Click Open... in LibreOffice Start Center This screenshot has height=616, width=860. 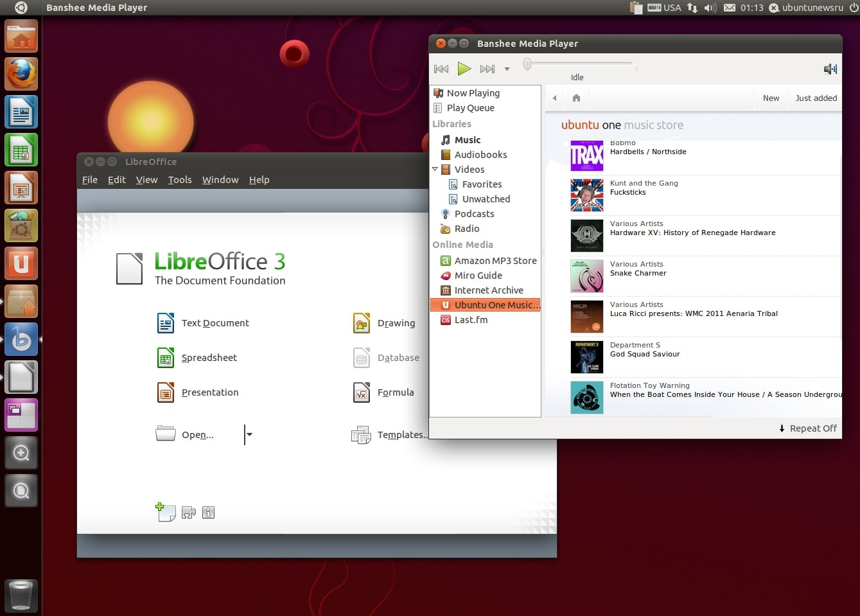tap(185, 435)
